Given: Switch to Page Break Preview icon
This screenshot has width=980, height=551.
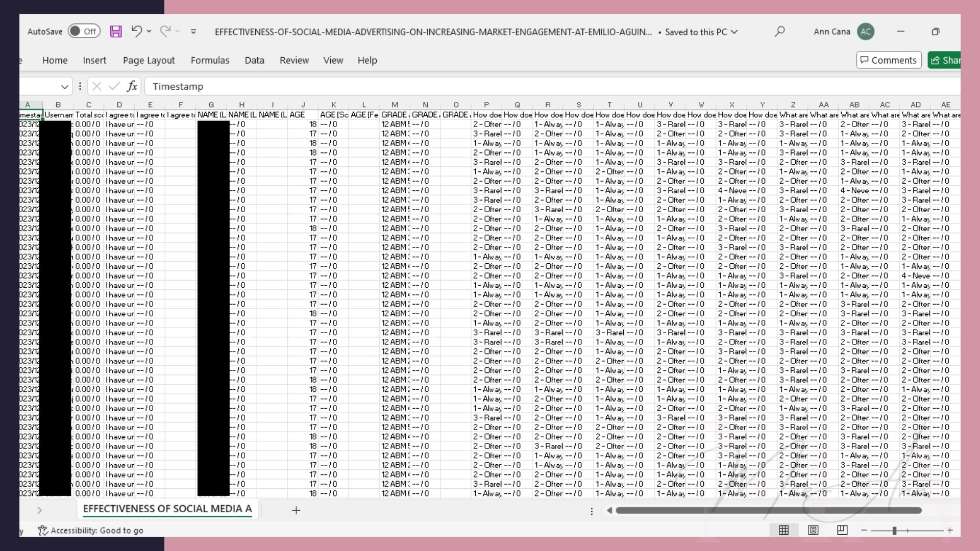Looking at the screenshot, I should point(842,530).
